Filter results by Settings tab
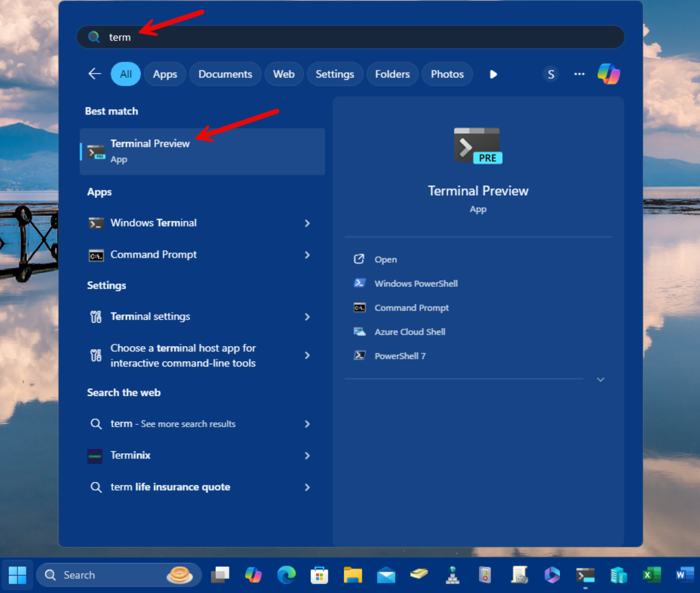Screen dimensions: 700x593 [x=335, y=74]
